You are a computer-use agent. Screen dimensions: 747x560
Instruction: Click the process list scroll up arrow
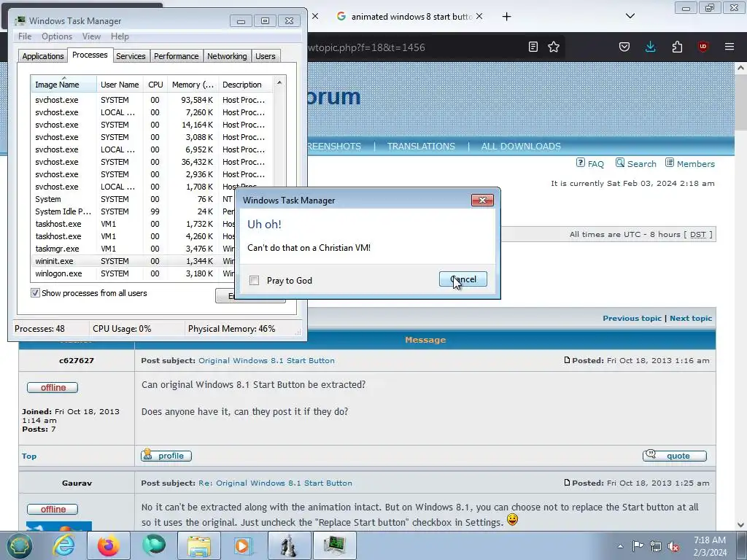279,83
